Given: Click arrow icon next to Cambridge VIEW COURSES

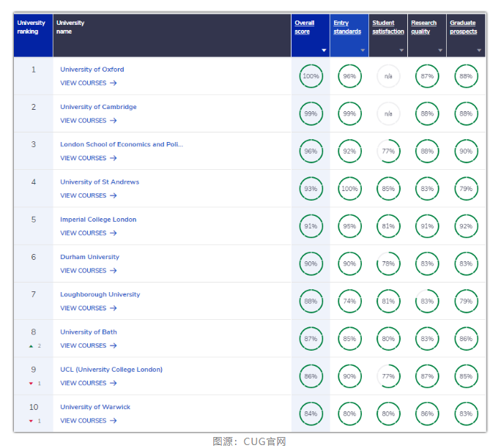Looking at the screenshot, I should (113, 120).
